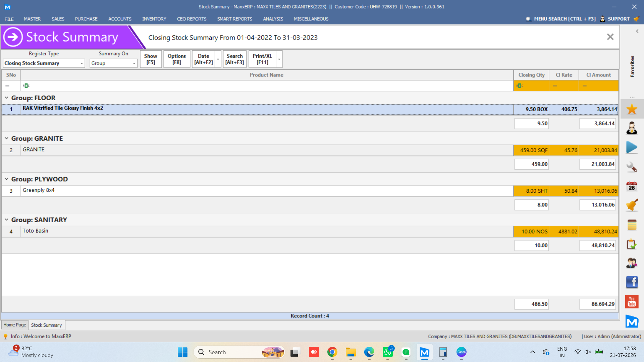Open the dropdown arrow beside Print/XL button

pos(279,59)
